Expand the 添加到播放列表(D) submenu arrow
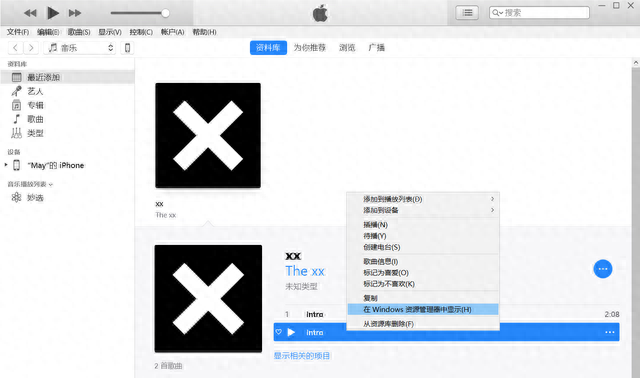Screen dimensions: 640x378 click(493, 199)
